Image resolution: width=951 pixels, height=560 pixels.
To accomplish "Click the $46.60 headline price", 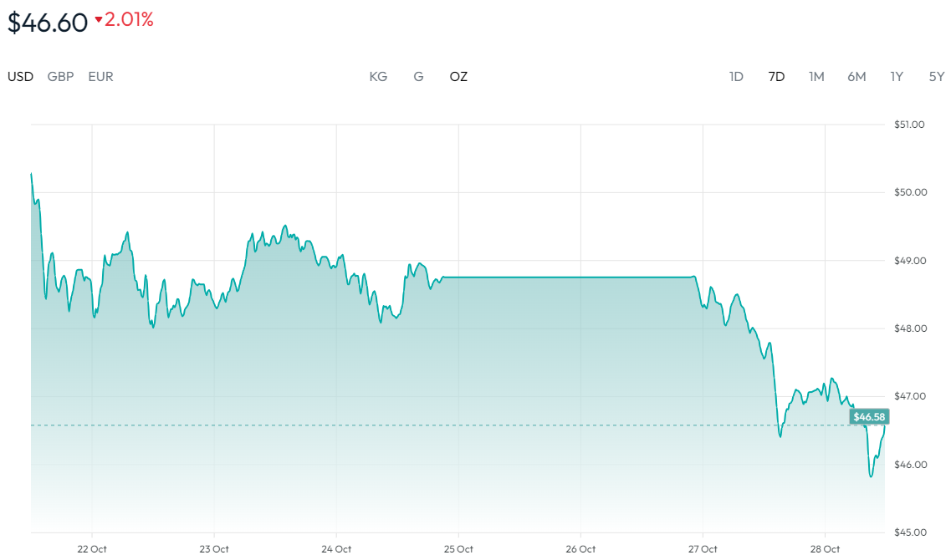I will (48, 23).
